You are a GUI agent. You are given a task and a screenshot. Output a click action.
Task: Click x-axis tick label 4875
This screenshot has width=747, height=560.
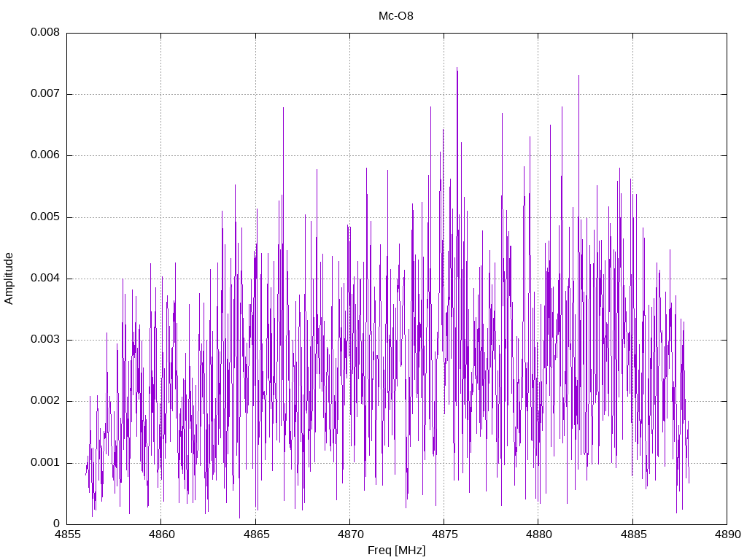(444, 534)
